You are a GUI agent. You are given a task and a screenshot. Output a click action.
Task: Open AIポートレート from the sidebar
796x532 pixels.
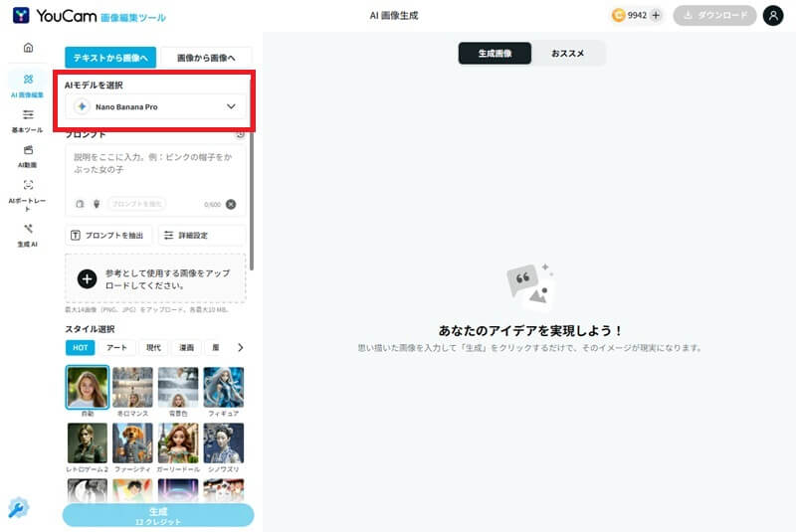27,191
